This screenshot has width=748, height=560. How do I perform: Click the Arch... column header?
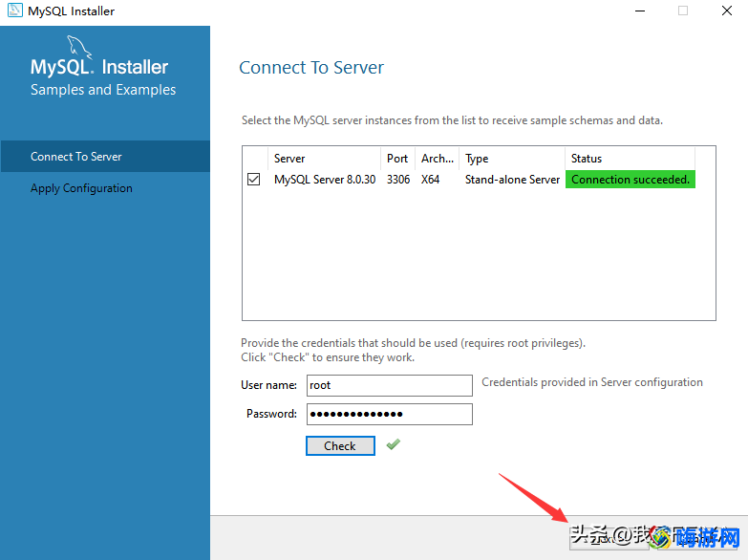[437, 159]
